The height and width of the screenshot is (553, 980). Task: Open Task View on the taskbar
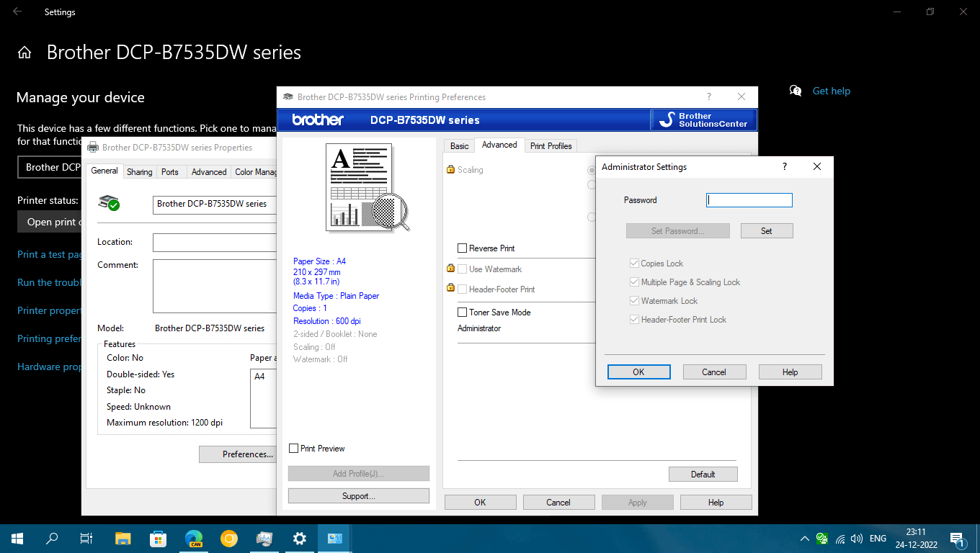(x=86, y=538)
